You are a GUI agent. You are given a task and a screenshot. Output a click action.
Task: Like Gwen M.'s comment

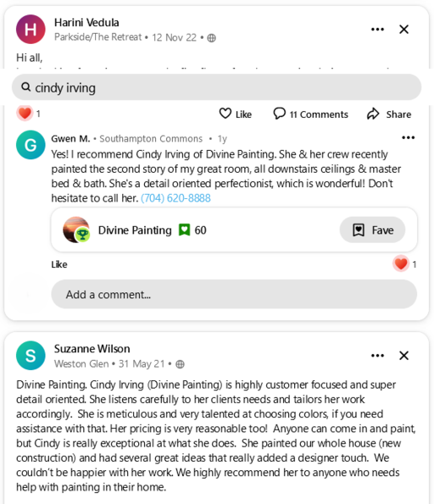pos(59,264)
